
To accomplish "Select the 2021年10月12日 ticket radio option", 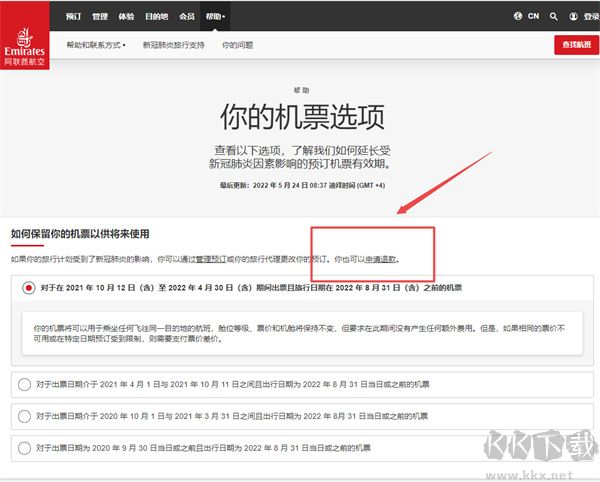I will [29, 288].
